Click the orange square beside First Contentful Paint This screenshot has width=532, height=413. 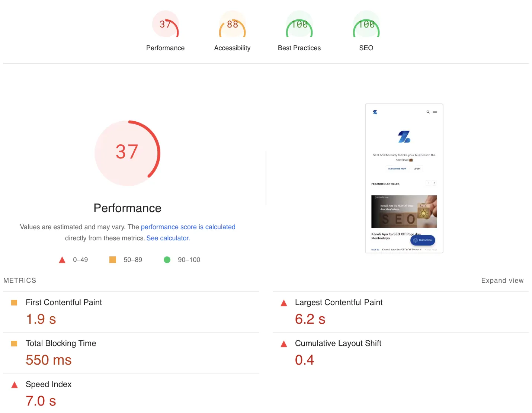click(14, 302)
